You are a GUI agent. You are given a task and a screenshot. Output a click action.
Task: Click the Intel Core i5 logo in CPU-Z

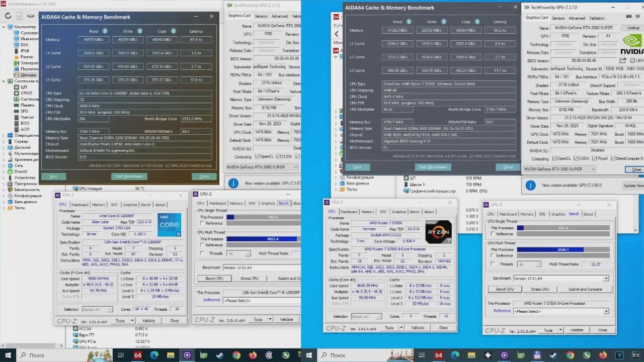pyautogui.click(x=169, y=225)
